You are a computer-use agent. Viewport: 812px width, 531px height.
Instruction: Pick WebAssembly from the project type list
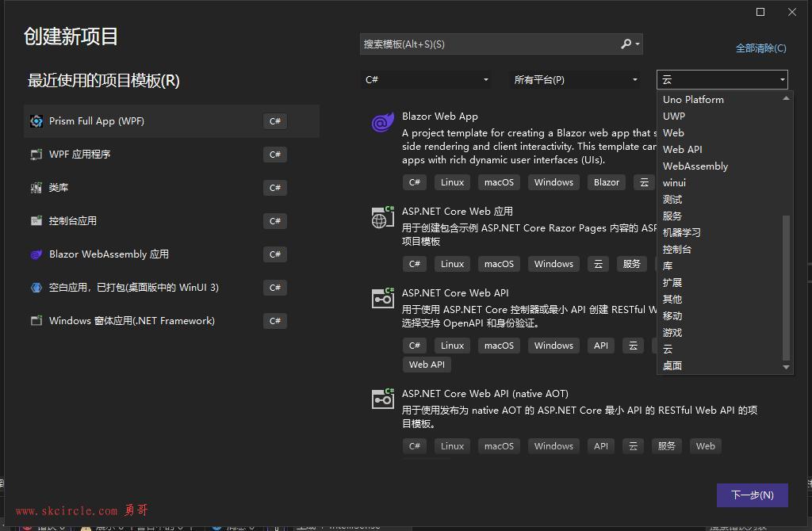coord(695,166)
